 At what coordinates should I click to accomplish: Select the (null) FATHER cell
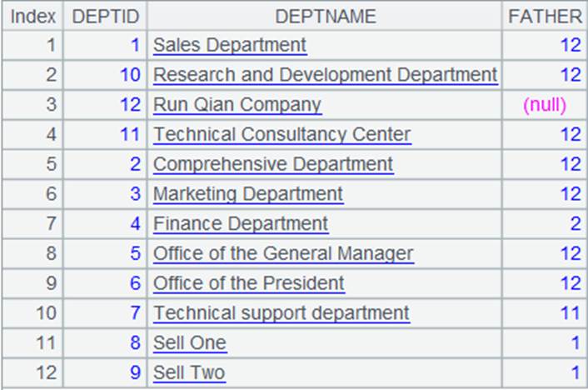point(545,105)
